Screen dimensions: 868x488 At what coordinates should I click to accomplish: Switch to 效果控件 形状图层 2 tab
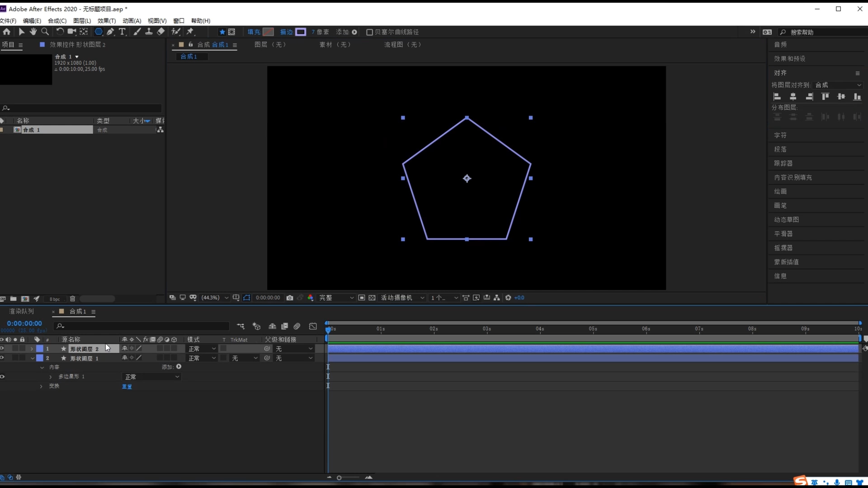[77, 45]
